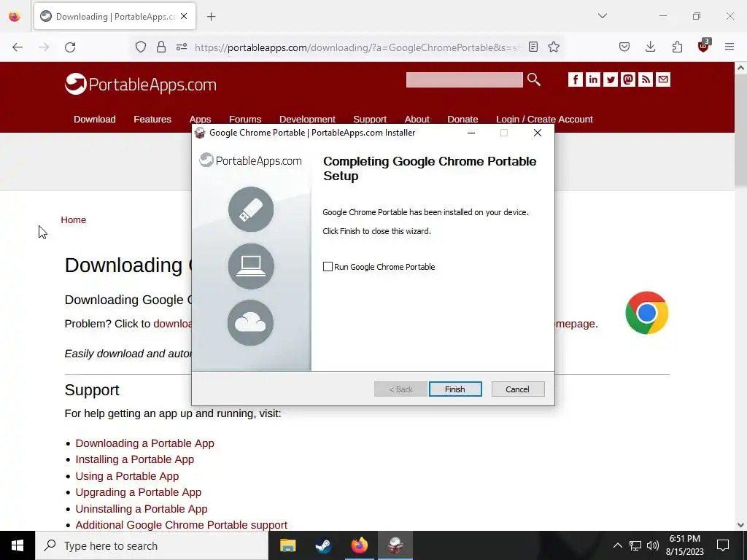
Task: Select the Downloading PortableApps browser tab
Action: pyautogui.click(x=115, y=17)
